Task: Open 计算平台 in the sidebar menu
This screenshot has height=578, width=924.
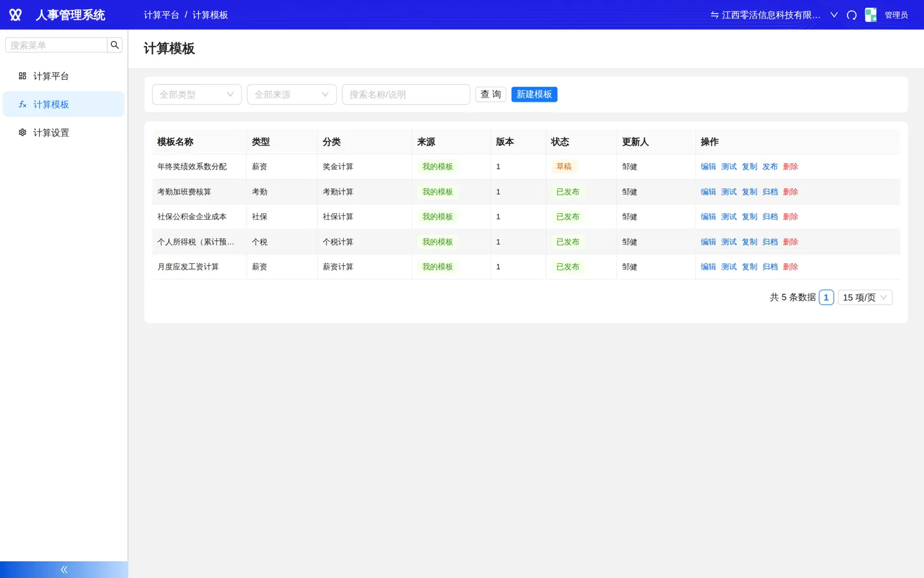Action: coord(64,76)
